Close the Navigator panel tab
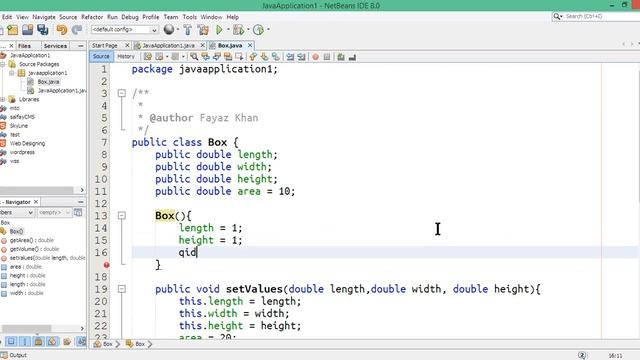This screenshot has width=640, height=360. click(x=36, y=202)
